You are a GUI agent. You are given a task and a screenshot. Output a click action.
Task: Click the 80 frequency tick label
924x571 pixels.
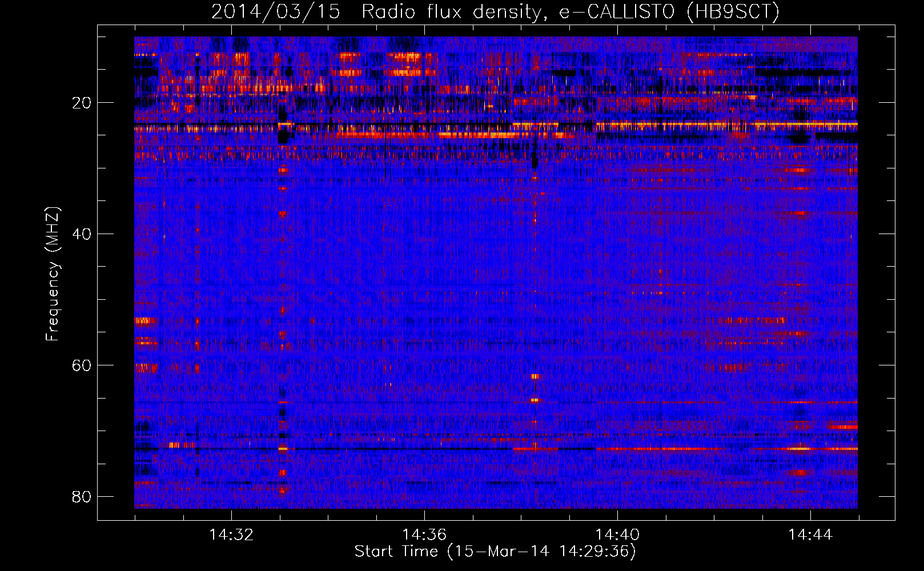click(x=82, y=497)
